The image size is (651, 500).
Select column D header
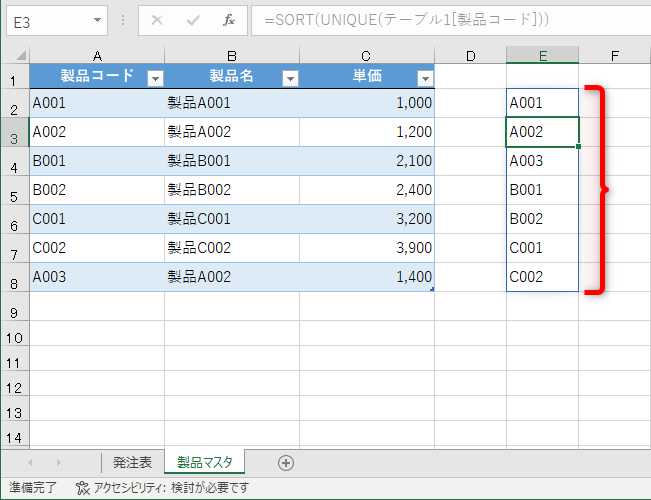470,55
